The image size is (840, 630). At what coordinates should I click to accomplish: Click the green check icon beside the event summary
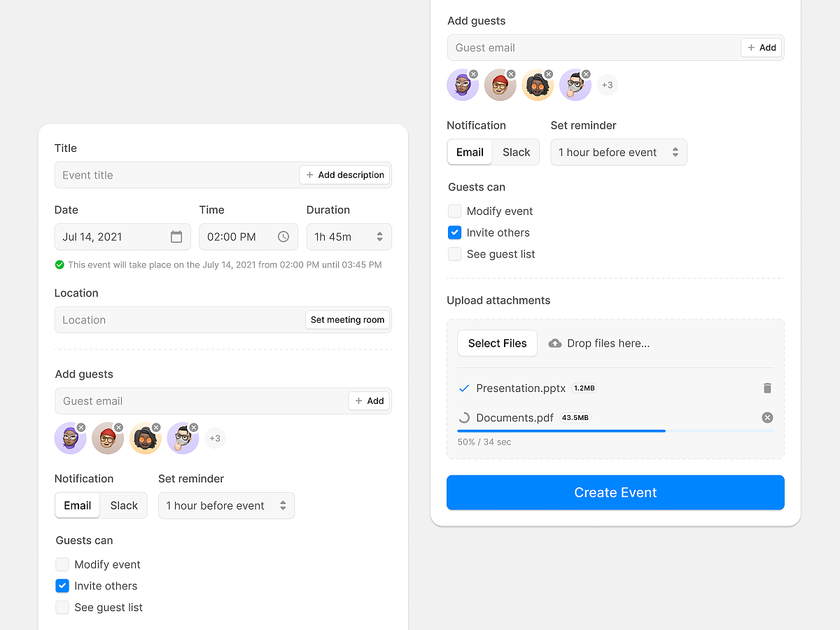click(59, 265)
